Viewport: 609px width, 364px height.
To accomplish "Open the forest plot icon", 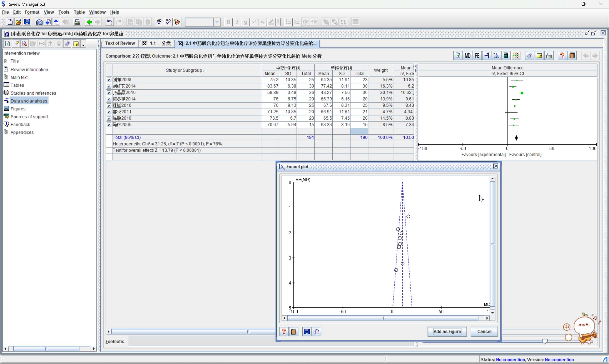I will pos(487,56).
